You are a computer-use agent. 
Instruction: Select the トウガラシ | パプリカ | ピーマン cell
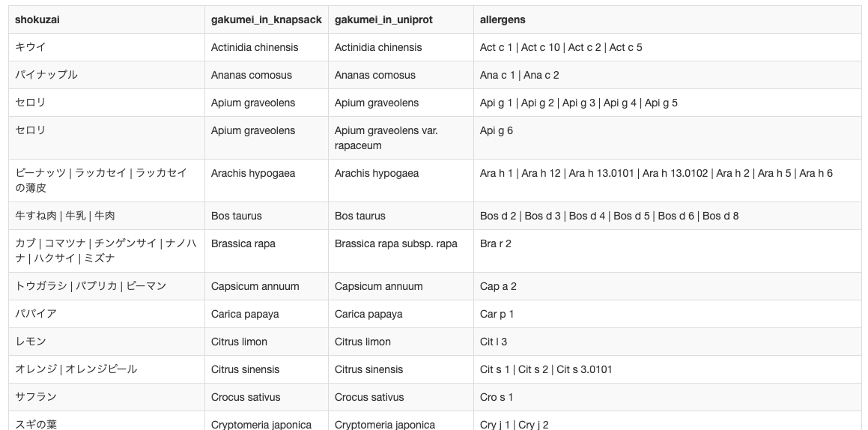coord(91,286)
